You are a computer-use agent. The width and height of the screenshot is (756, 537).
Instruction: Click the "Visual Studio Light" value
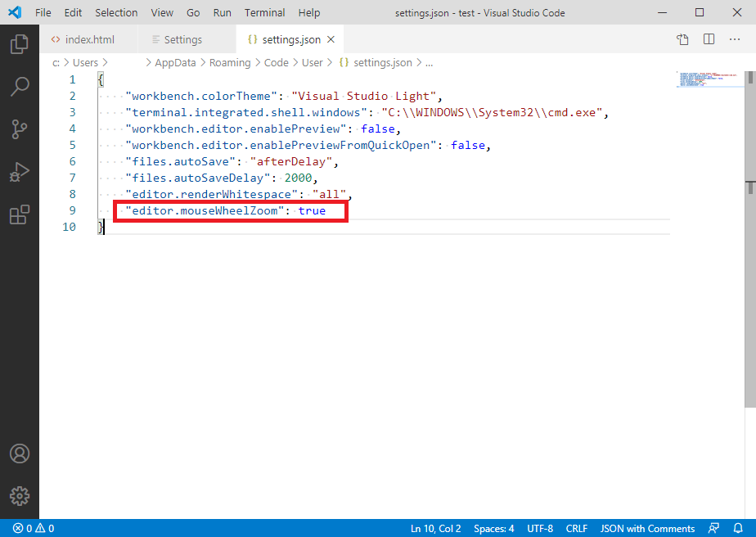click(363, 96)
